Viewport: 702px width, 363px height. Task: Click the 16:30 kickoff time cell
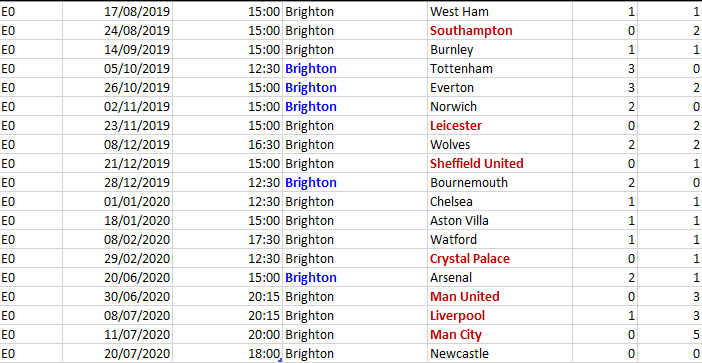[x=227, y=145]
